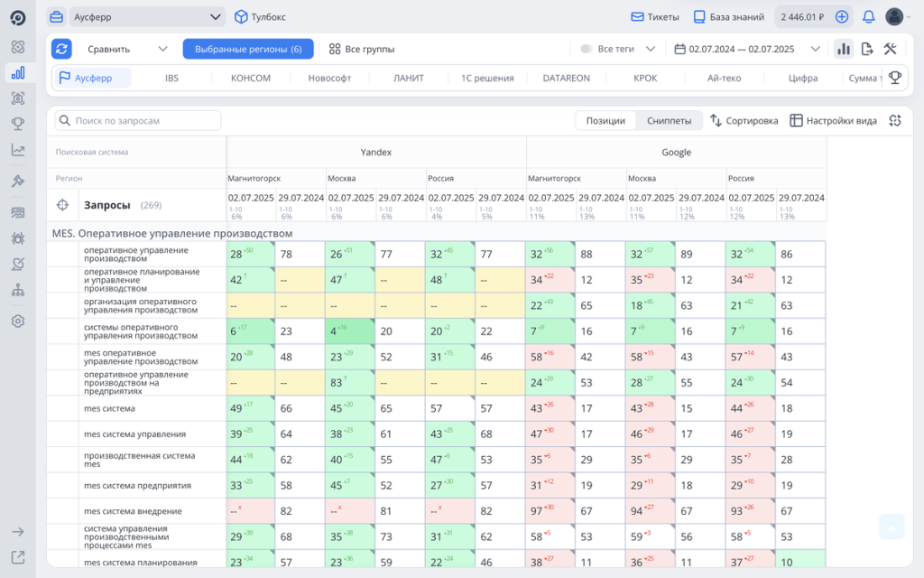This screenshot has height=578, width=924.
Task: Open the gavel icon section in sidebar
Action: click(x=18, y=181)
